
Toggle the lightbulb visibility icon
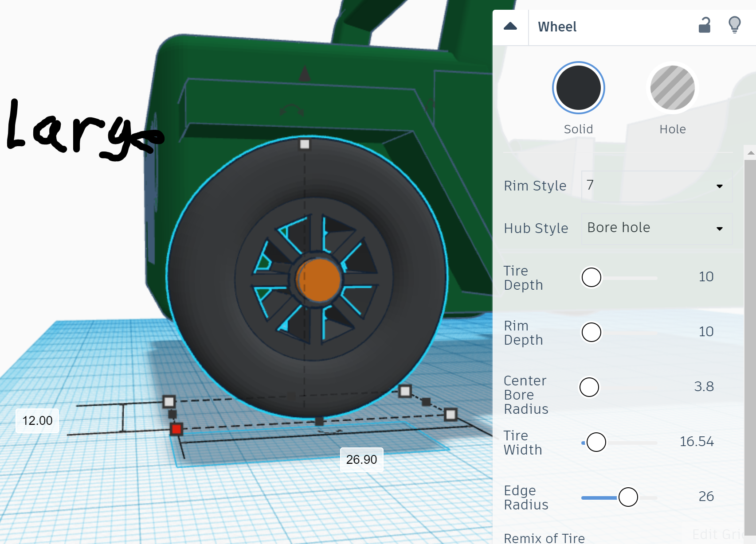tap(735, 25)
